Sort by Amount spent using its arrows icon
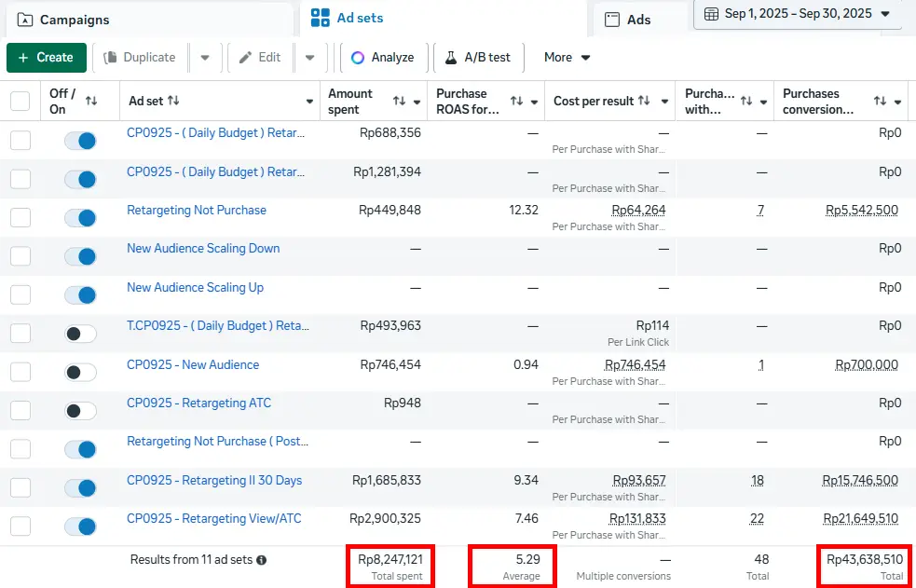Viewport: 916px width, 588px height. [x=399, y=101]
